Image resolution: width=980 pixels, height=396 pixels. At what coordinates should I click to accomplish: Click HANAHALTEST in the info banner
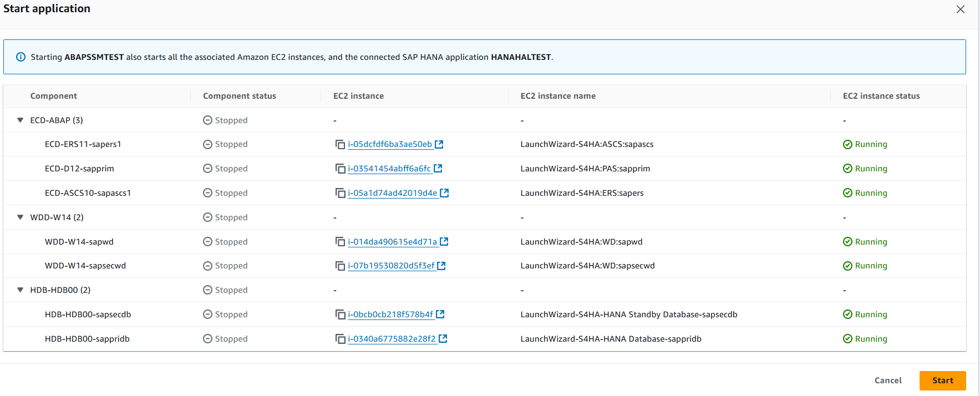point(521,57)
